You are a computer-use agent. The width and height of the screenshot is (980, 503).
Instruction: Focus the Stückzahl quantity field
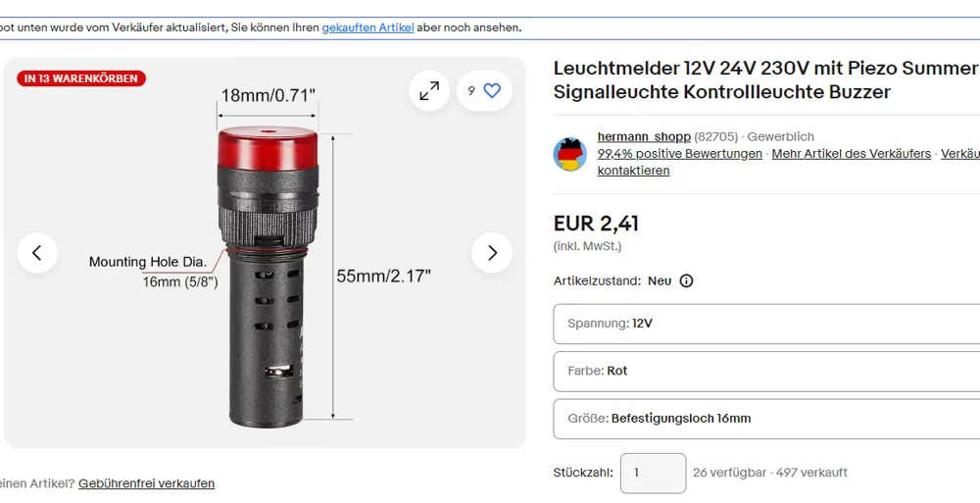click(x=653, y=473)
